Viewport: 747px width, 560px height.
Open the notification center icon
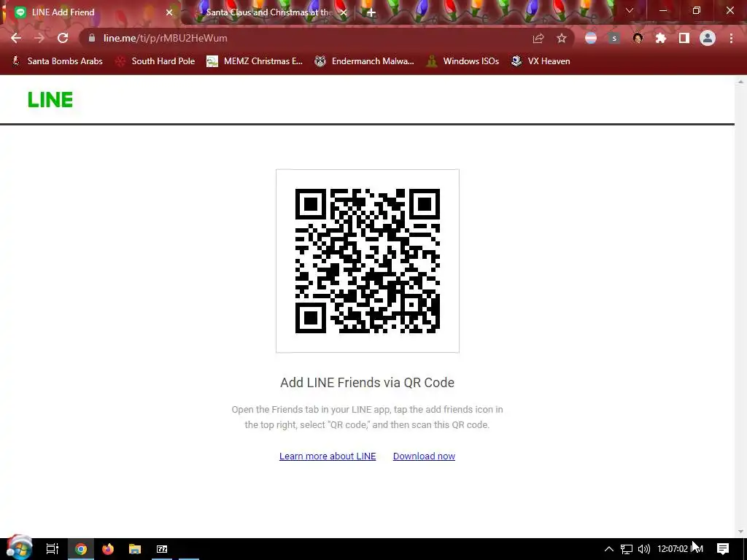[x=723, y=549]
